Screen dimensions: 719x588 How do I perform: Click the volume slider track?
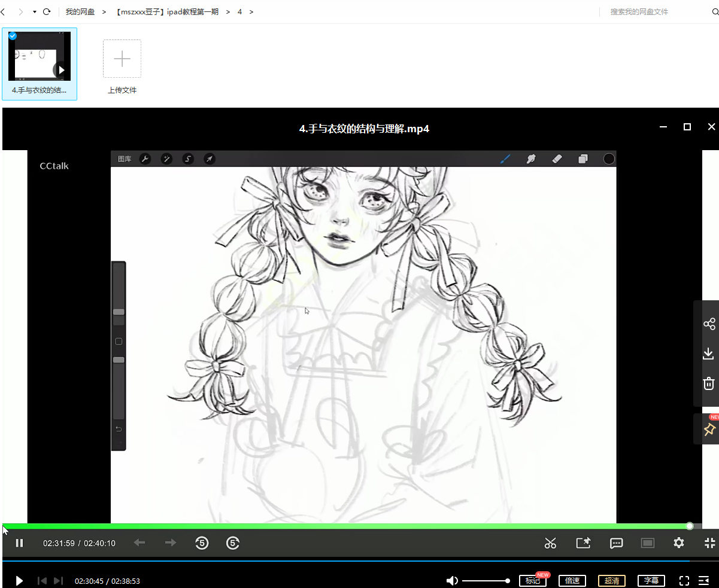click(485, 581)
